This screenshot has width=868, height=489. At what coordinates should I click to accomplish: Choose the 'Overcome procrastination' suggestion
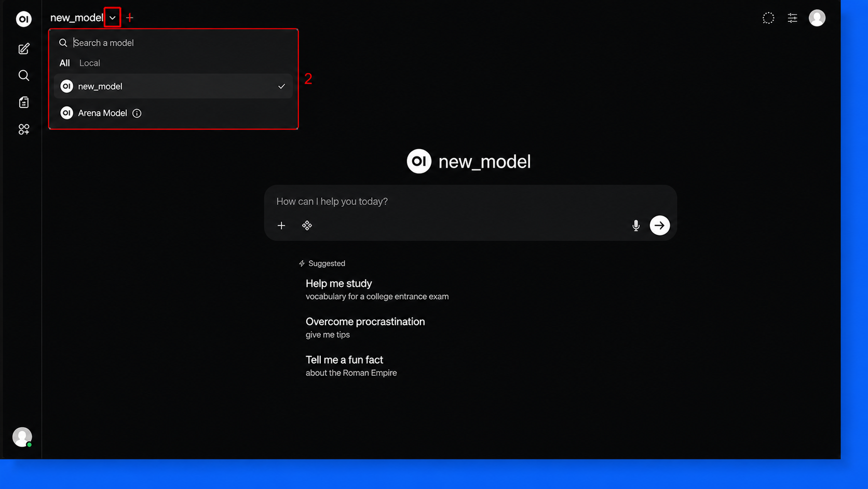click(x=365, y=327)
